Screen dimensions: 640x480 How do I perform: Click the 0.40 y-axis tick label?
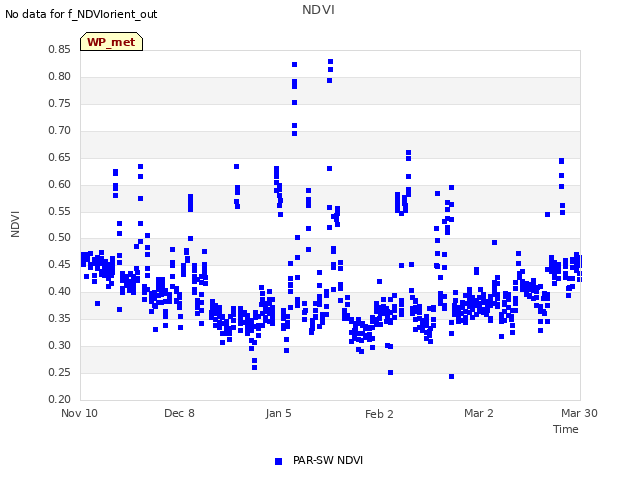click(60, 291)
